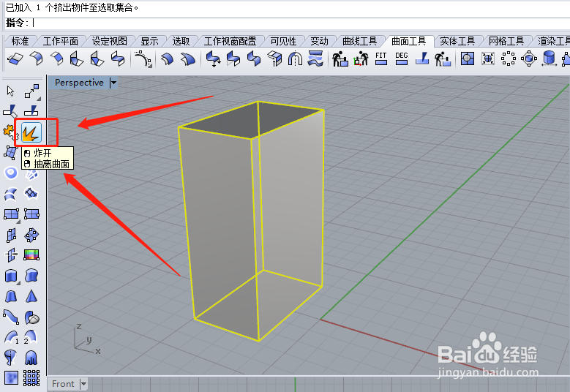This screenshot has width=570, height=392.
Task: Select the FIT refit surface icon
Action: (381, 59)
